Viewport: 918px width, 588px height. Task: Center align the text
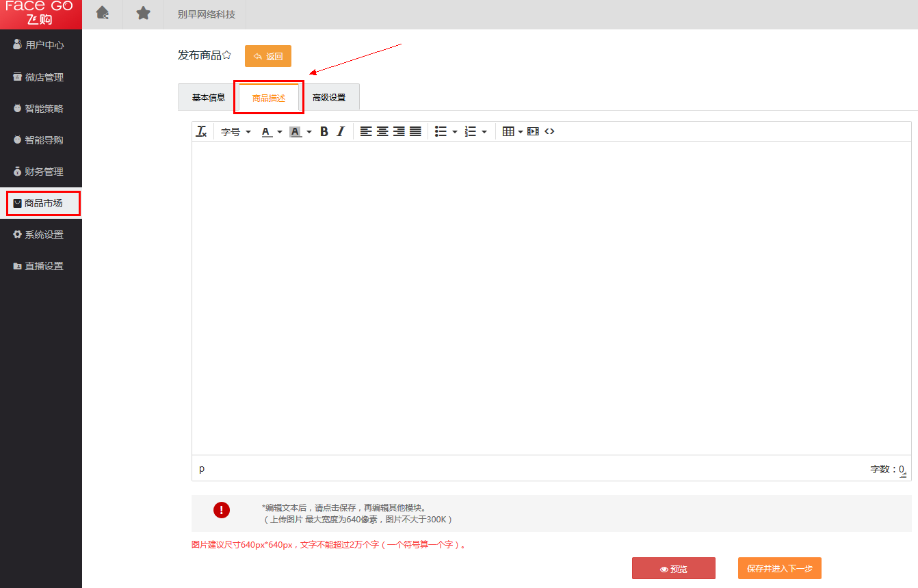tap(382, 131)
